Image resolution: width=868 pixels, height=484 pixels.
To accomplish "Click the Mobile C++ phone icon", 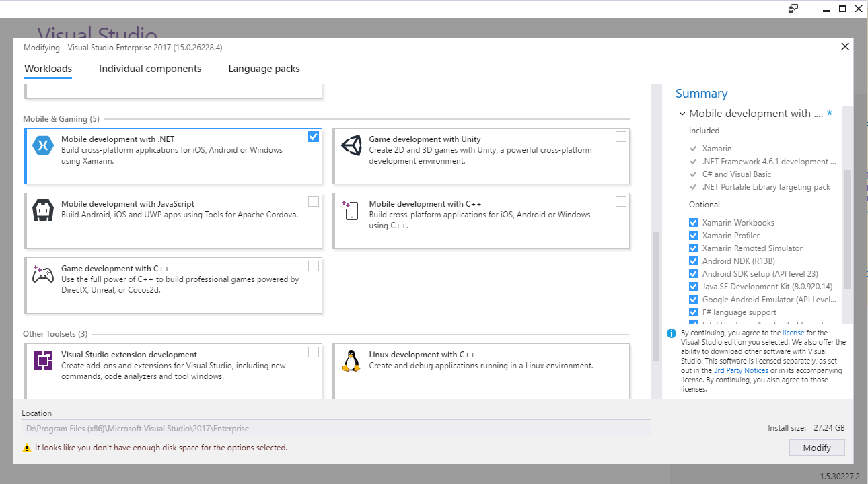I will tap(351, 210).
